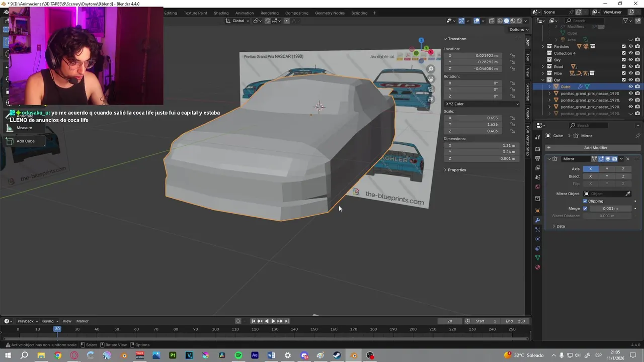Screen dimensions: 644x362
Task: Collapse the Mirror modifier panel
Action: (x=549, y=159)
